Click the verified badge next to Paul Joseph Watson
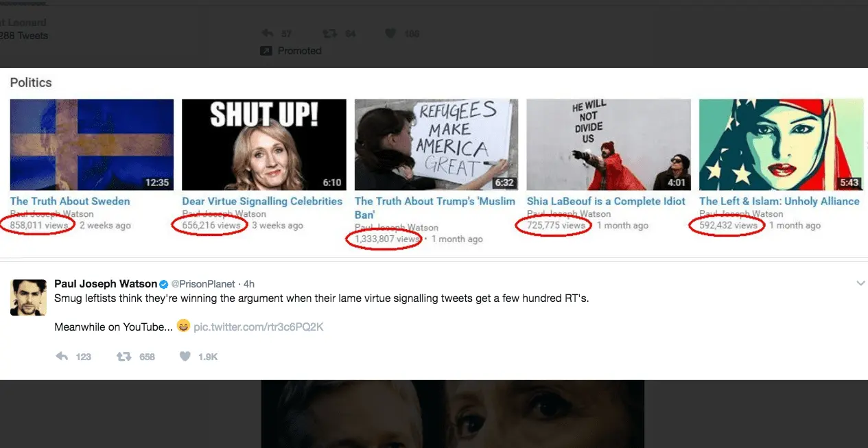The height and width of the screenshot is (448, 868). point(164,284)
